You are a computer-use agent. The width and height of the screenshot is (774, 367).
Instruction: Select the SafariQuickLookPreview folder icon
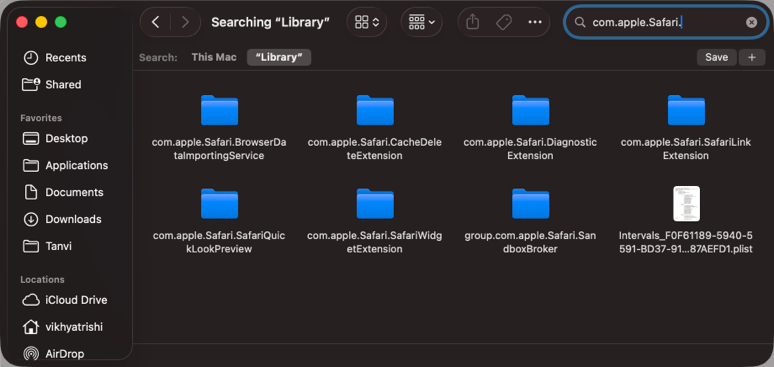[220, 204]
